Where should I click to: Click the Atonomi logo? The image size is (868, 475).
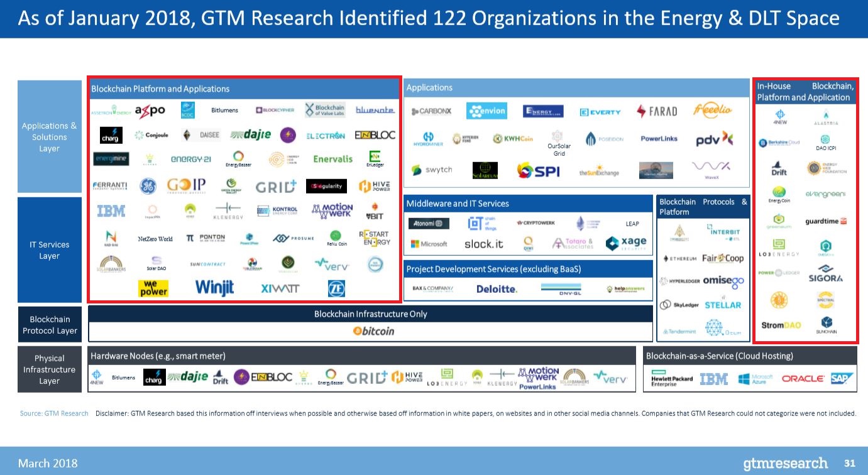click(x=429, y=224)
